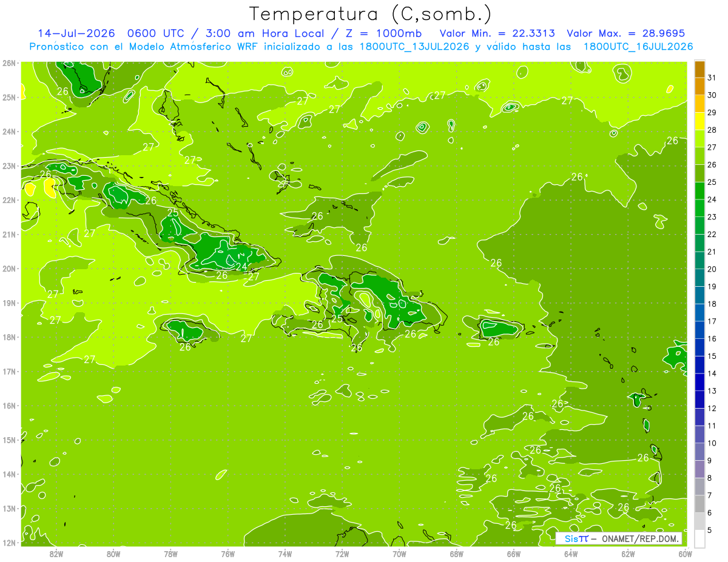Click the colorbar label "31"

click(x=712, y=78)
